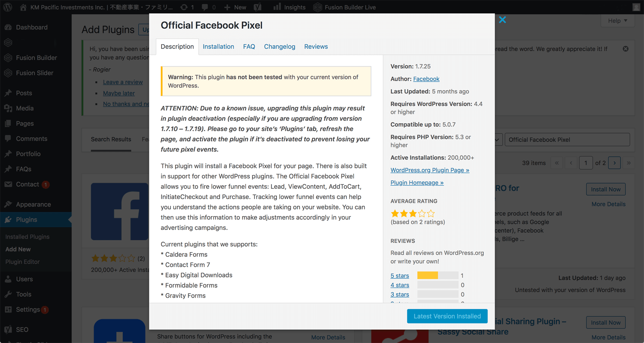Open the Plugin Homepage link
The image size is (644, 343).
417,183
